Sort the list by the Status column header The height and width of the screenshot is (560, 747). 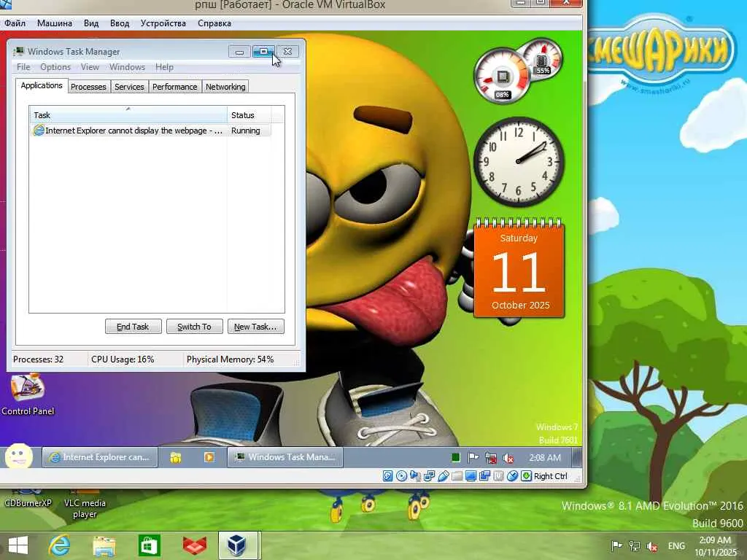click(249, 115)
